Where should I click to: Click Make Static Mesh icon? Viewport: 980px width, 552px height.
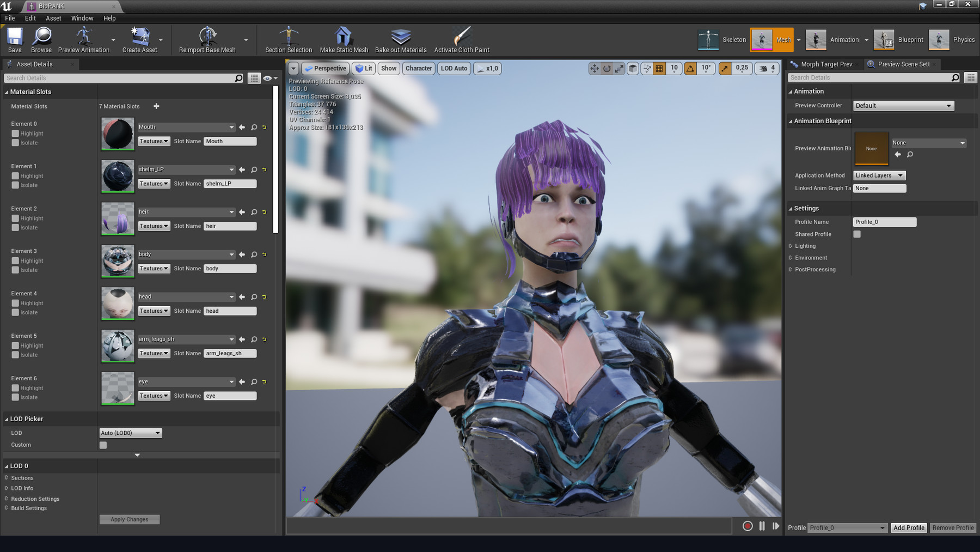click(344, 40)
